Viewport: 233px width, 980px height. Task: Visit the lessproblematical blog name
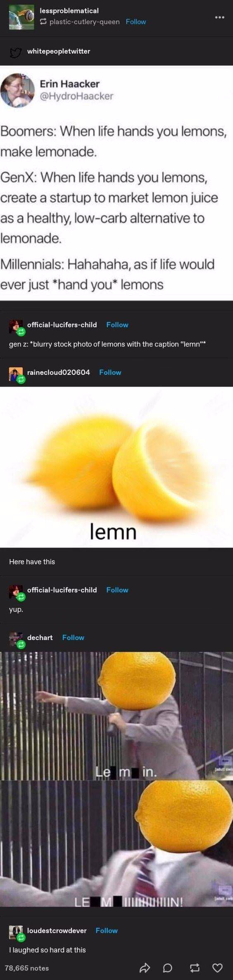click(x=69, y=11)
